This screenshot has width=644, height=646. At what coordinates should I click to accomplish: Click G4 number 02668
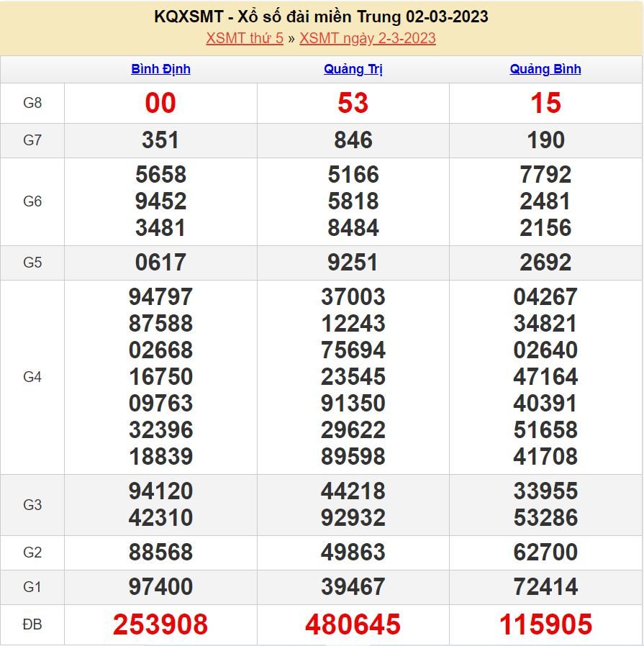point(160,350)
